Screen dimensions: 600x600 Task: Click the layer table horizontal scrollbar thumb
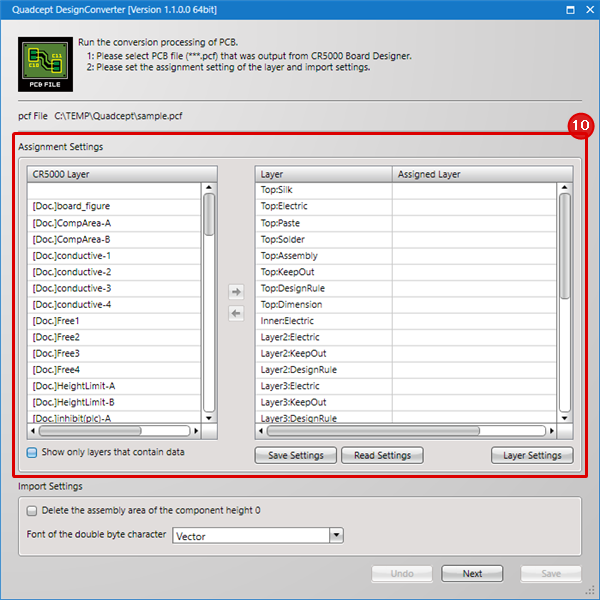(x=373, y=431)
